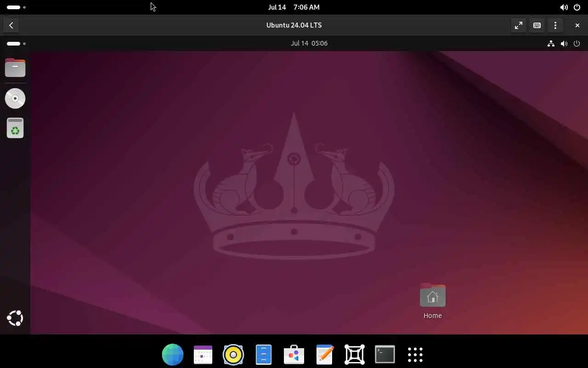Open the keyboard shortcuts button in headerbar
The height and width of the screenshot is (368, 588).
point(537,25)
